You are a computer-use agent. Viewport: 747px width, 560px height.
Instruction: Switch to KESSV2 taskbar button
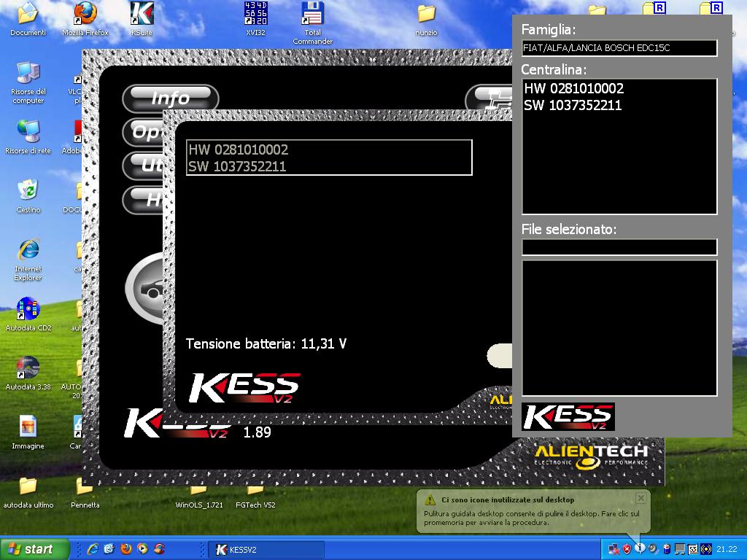tap(266, 550)
